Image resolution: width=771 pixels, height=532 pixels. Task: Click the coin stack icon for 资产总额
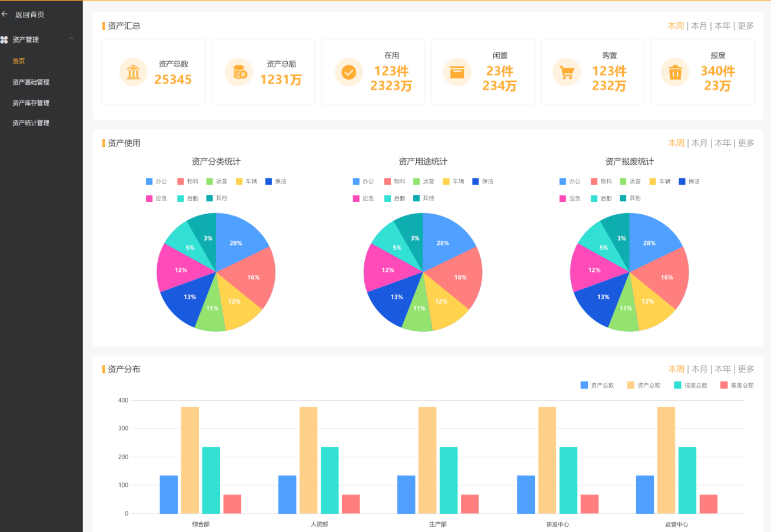[239, 72]
